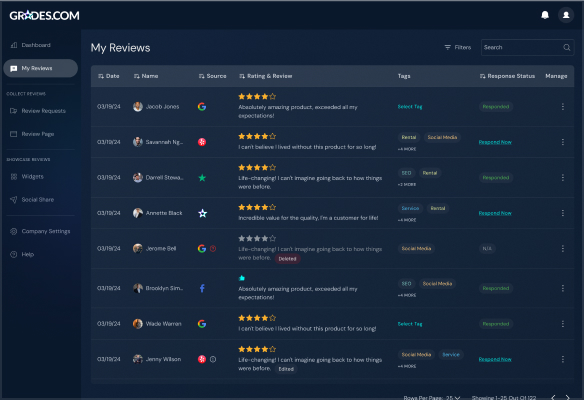Click Select Tag for Wade Warren
Image resolution: width=584 pixels, height=400 pixels.
(x=410, y=324)
